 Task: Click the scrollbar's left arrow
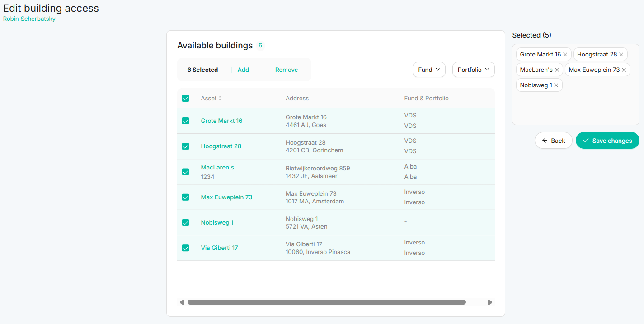(182, 302)
